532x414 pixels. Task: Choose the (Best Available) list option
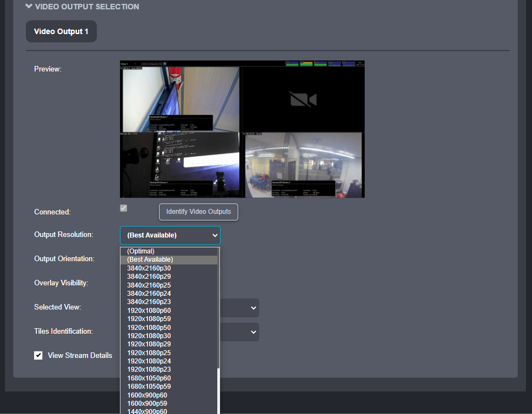pos(169,260)
